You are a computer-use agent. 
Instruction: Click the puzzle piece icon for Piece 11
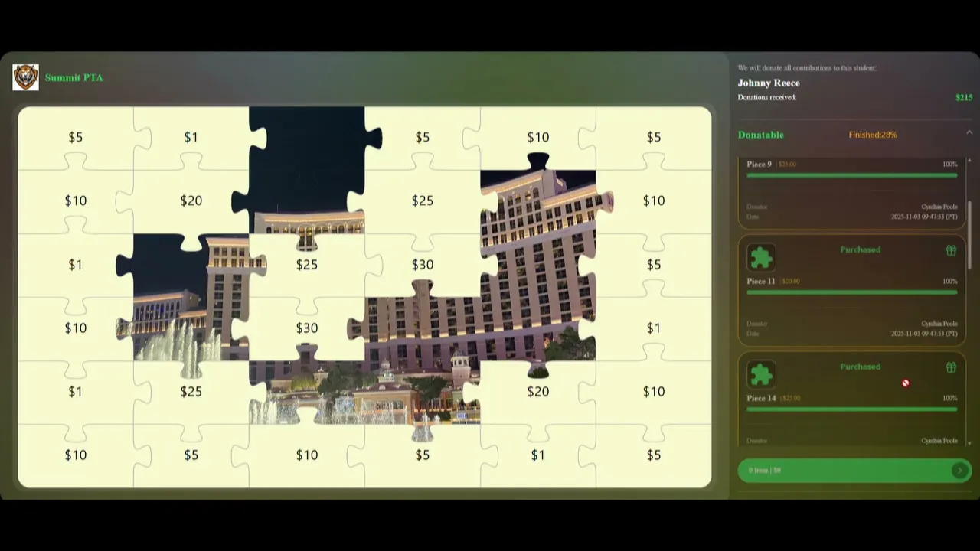(761, 258)
